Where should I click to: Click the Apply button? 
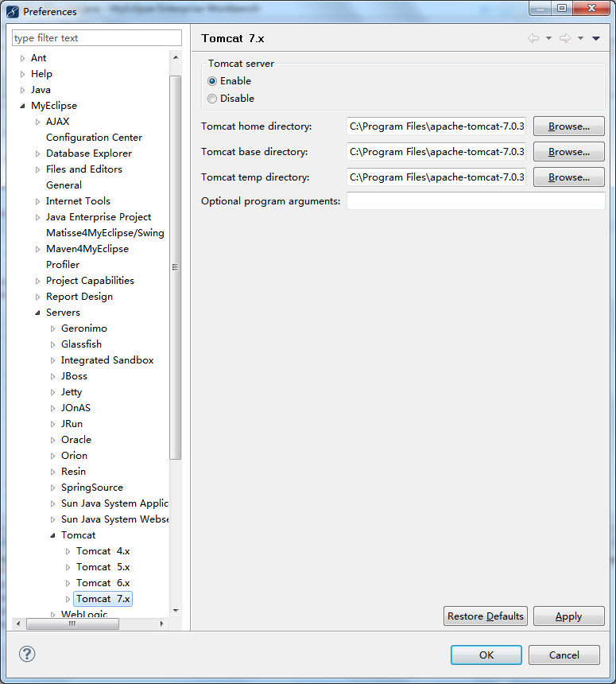tap(569, 616)
